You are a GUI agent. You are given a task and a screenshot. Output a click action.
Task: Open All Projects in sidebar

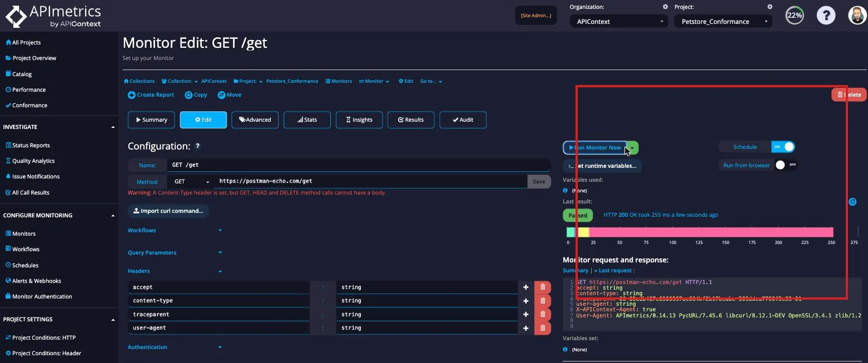pyautogui.click(x=23, y=42)
